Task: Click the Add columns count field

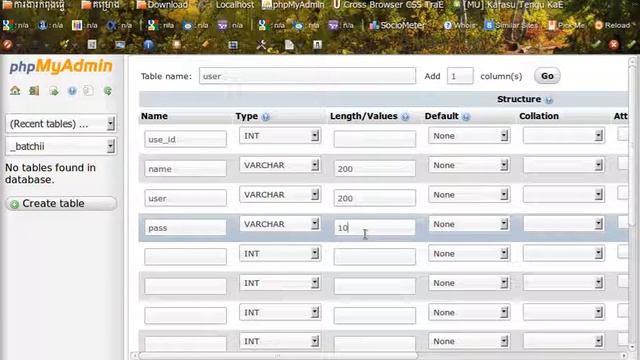Action: point(460,76)
